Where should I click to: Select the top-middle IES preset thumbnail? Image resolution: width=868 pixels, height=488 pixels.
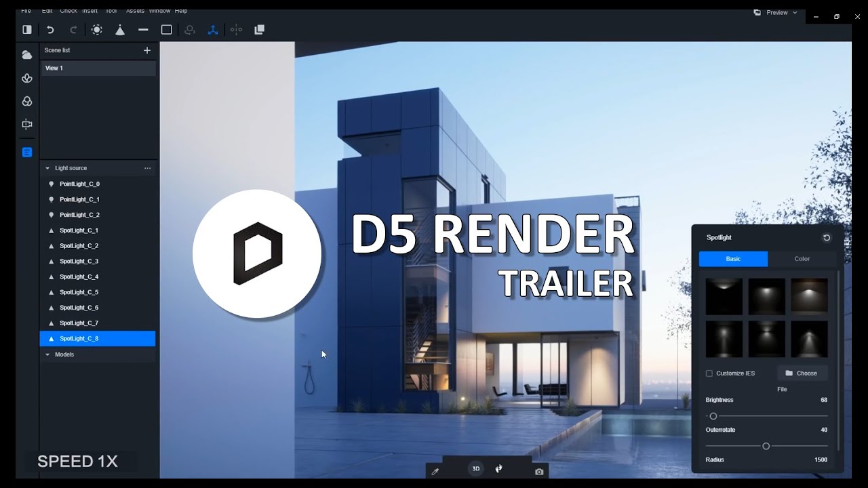click(766, 296)
